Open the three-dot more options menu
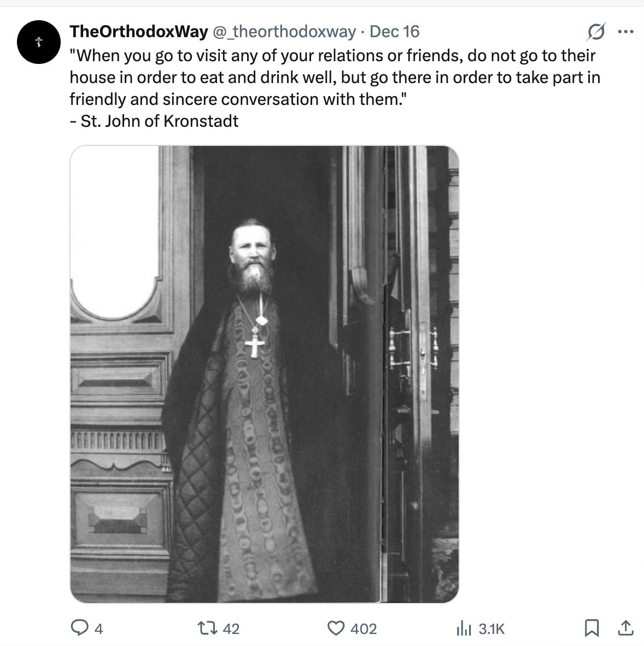 click(x=625, y=32)
